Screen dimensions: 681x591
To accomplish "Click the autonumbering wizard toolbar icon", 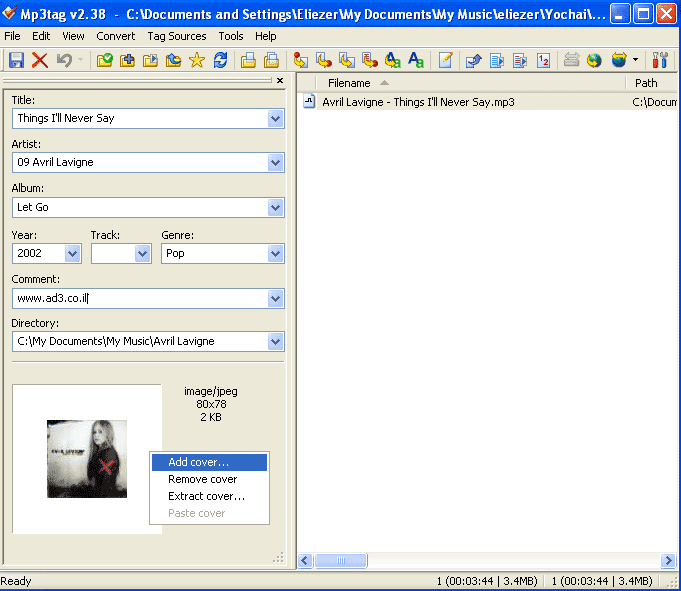I will [543, 60].
